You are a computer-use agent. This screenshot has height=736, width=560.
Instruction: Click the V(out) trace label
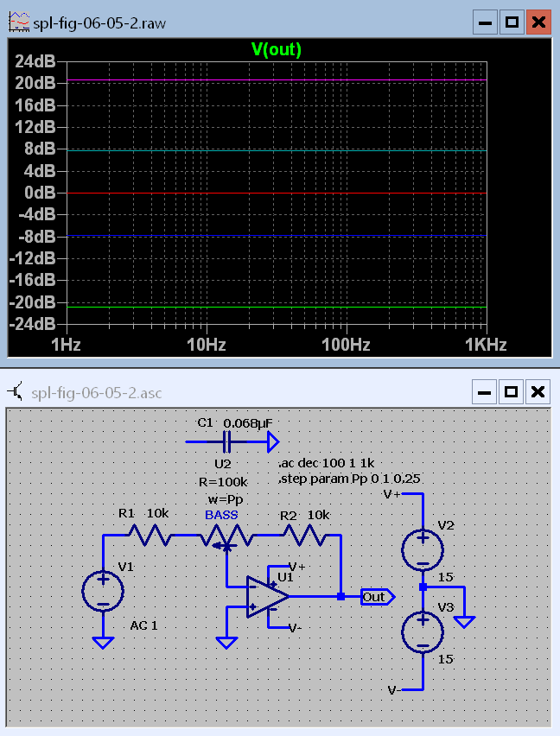276,50
